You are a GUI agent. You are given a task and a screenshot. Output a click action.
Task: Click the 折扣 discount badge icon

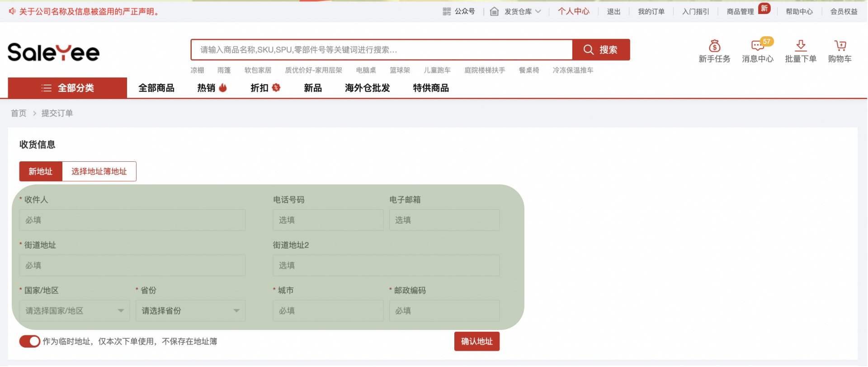point(276,88)
